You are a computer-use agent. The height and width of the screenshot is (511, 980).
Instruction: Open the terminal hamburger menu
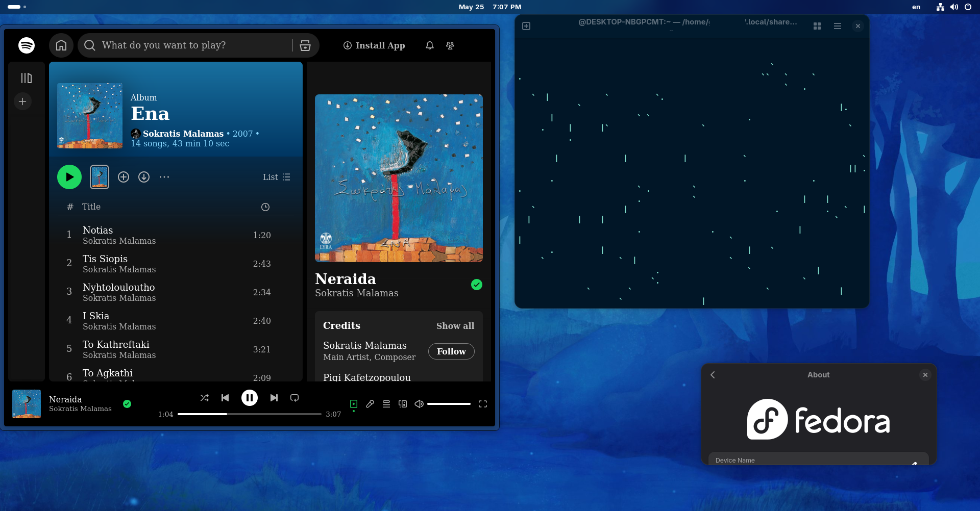tap(838, 26)
